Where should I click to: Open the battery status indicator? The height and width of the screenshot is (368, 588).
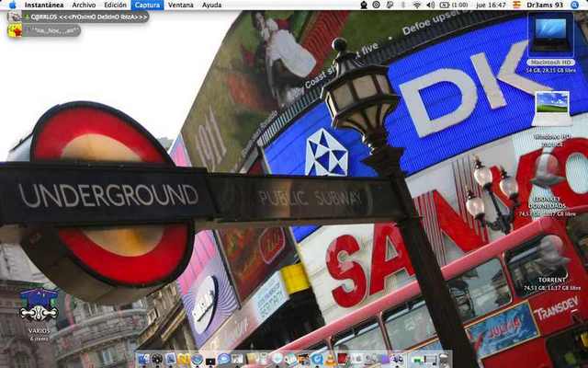pyautogui.click(x=445, y=5)
